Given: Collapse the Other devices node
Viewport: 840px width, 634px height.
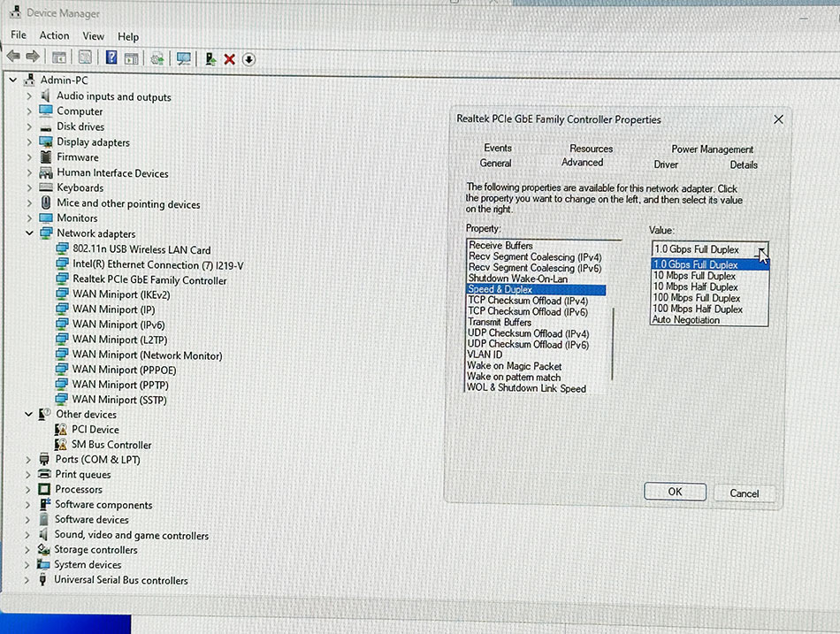Looking at the screenshot, I should click(29, 415).
